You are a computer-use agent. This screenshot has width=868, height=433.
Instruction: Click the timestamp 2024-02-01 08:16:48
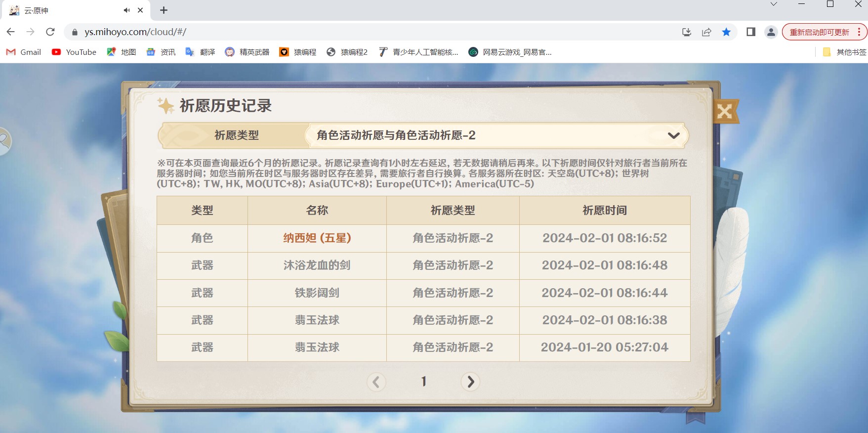[x=605, y=265]
